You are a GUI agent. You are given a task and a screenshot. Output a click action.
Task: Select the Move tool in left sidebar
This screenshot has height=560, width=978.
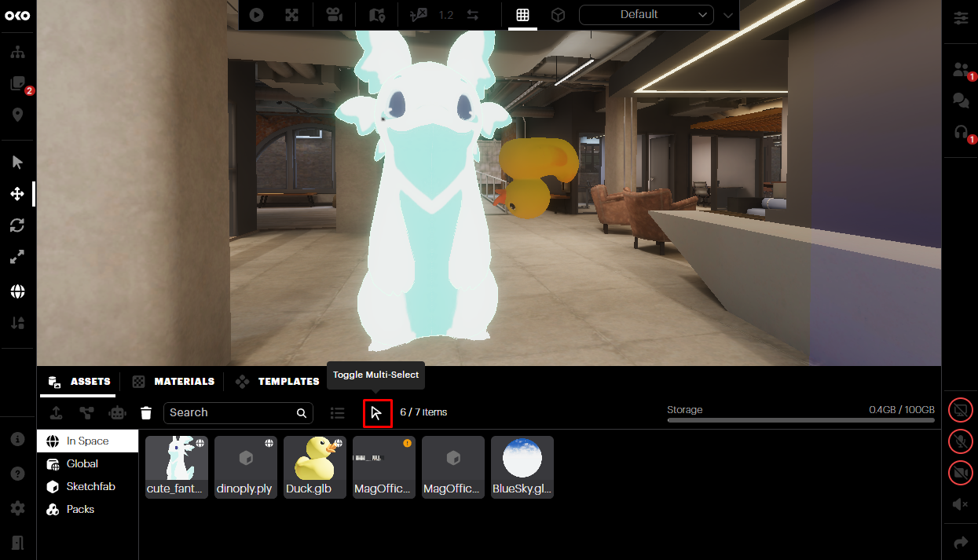point(17,194)
